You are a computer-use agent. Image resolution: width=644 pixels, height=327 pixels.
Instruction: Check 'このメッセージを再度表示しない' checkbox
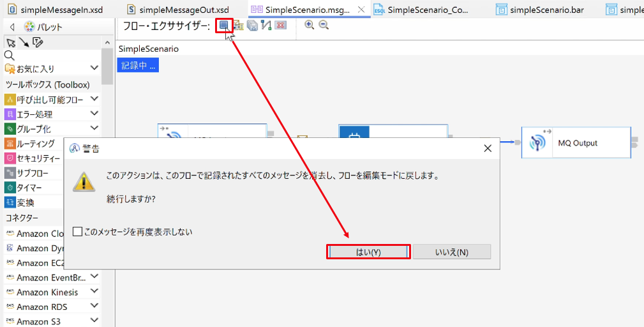[77, 232]
